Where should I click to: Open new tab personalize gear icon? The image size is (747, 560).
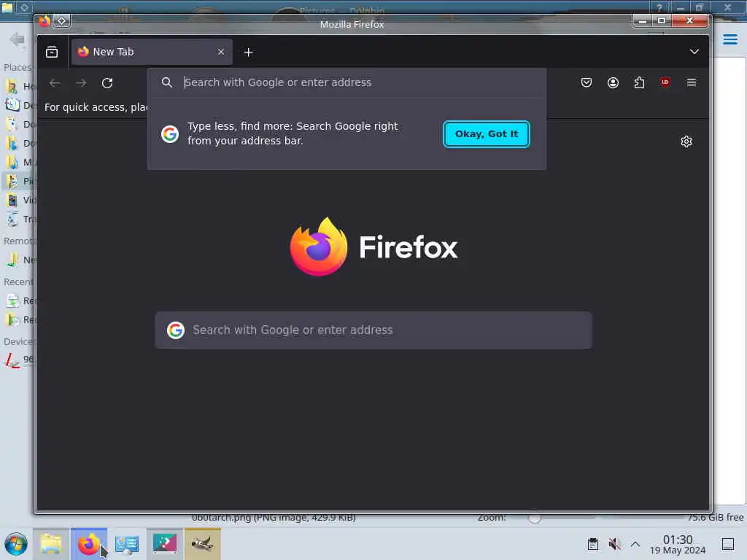pyautogui.click(x=686, y=141)
